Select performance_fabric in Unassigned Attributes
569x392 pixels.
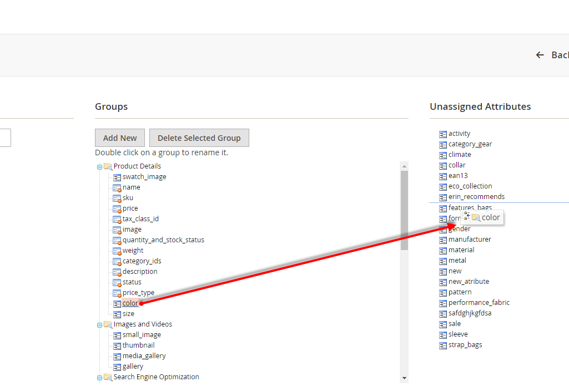point(479,303)
